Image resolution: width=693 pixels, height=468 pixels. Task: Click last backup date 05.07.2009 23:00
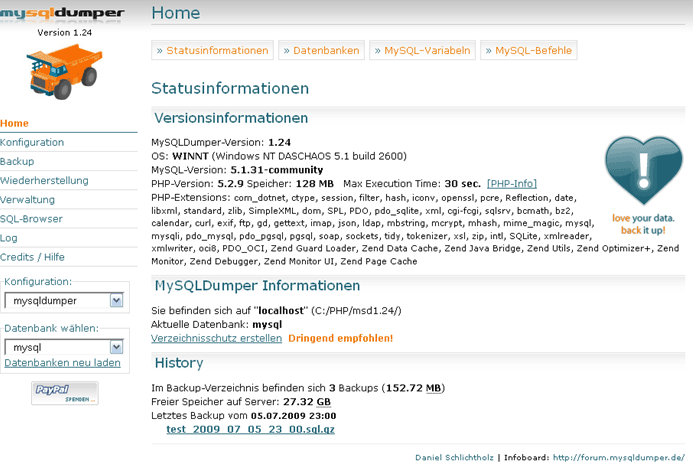pos(293,416)
